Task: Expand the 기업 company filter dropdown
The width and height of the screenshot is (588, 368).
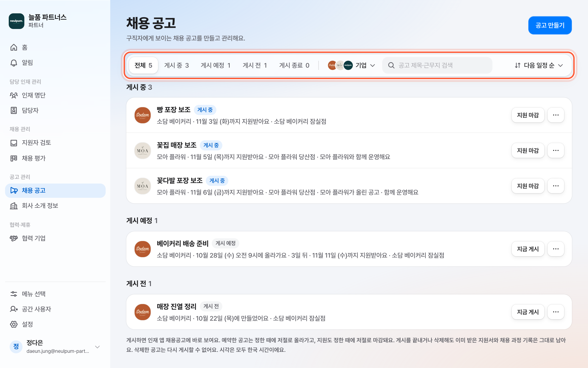Action: pyautogui.click(x=351, y=65)
